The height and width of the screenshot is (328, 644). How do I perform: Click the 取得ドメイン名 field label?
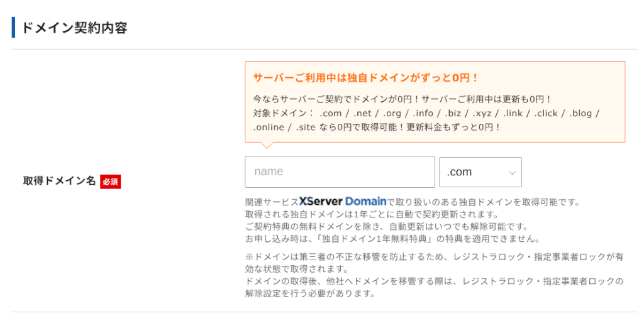[x=59, y=181]
